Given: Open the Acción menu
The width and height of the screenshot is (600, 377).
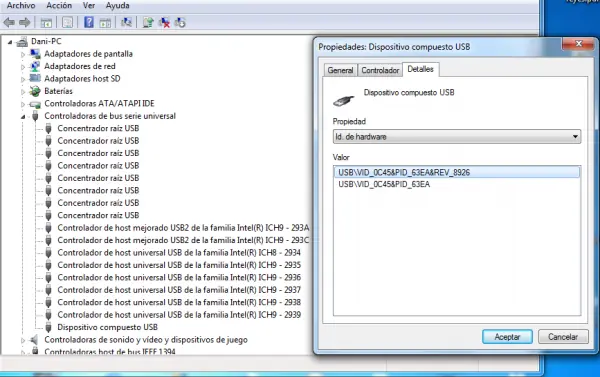Looking at the screenshot, I should (x=59, y=5).
